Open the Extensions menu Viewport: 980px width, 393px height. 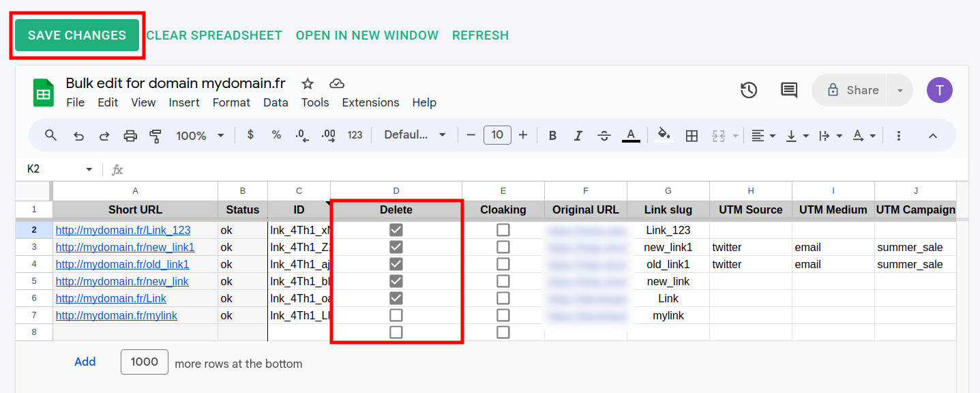tap(370, 102)
